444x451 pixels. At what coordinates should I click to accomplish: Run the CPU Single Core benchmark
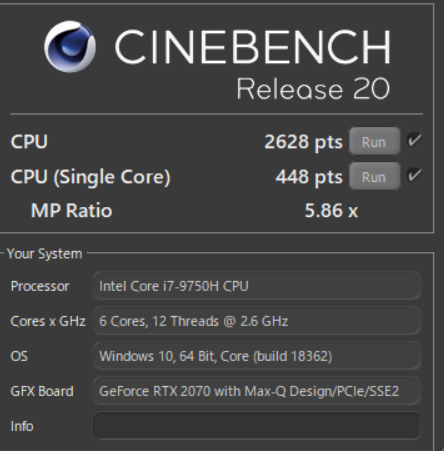(x=374, y=176)
